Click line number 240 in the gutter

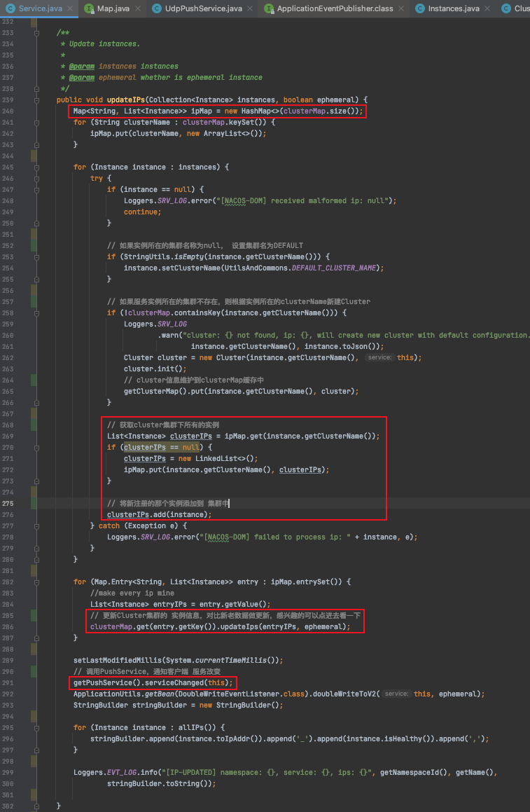click(x=8, y=111)
